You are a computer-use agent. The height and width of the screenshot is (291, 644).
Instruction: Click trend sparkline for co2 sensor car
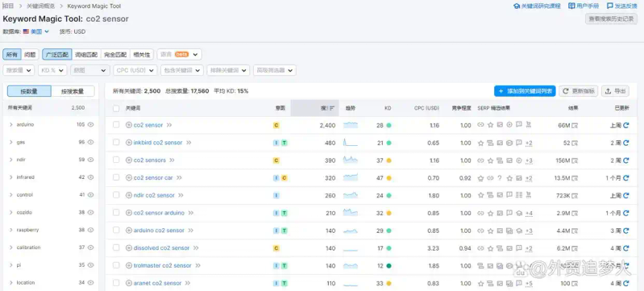351,177
